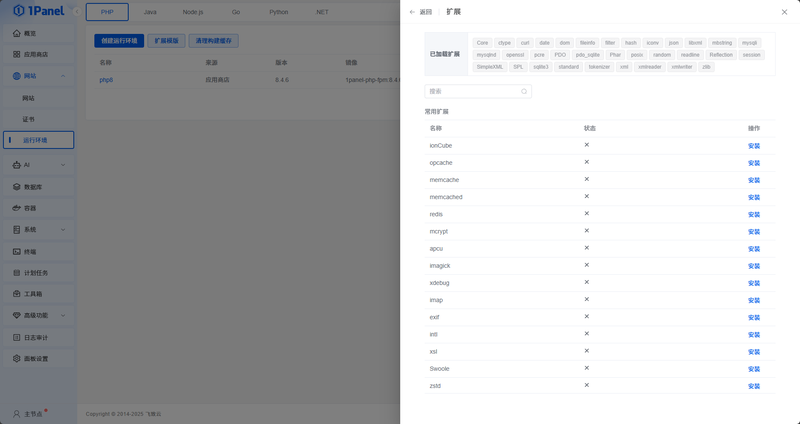Screen dimensions: 800x424
Task: Click the magnifier icon in the search box
Action: pyautogui.click(x=524, y=91)
